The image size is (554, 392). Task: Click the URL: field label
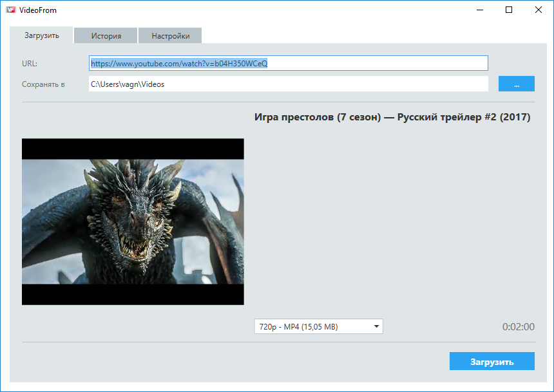pos(30,64)
